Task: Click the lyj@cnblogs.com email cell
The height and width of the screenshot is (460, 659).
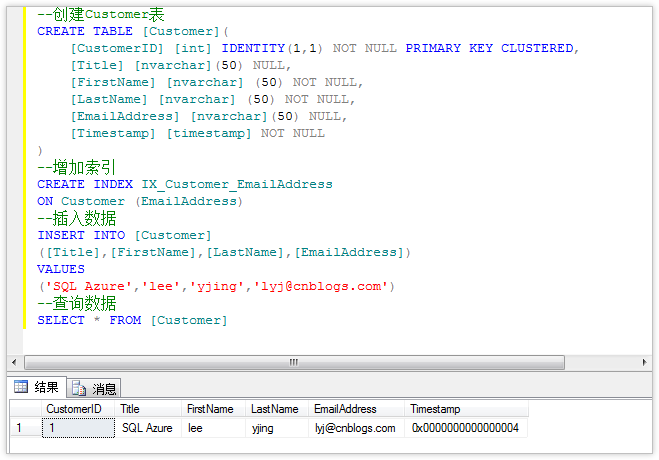Action: tap(356, 428)
